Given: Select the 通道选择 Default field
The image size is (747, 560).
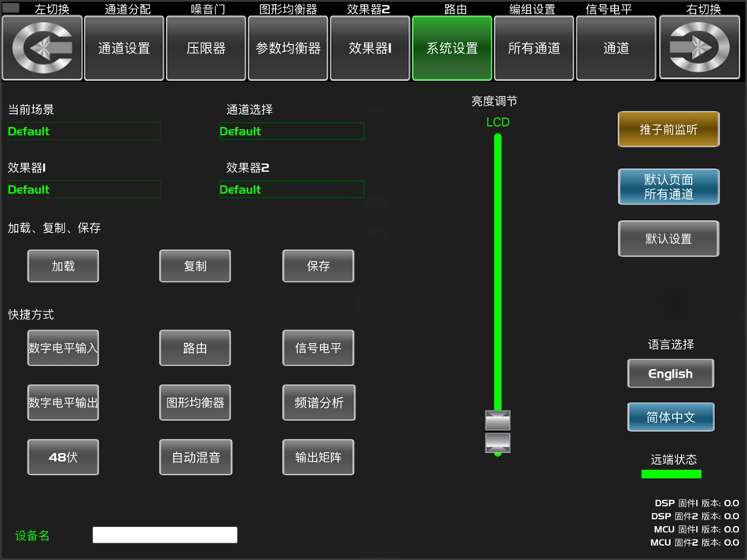Looking at the screenshot, I should click(292, 131).
